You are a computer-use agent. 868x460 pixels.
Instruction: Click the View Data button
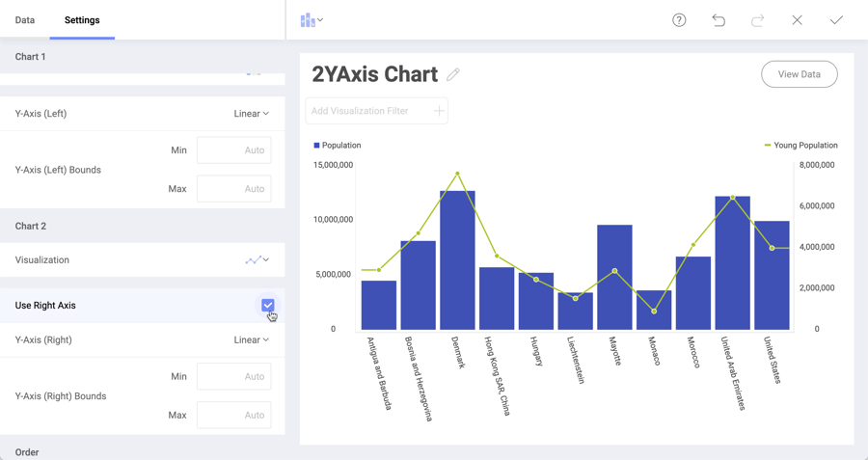799,74
